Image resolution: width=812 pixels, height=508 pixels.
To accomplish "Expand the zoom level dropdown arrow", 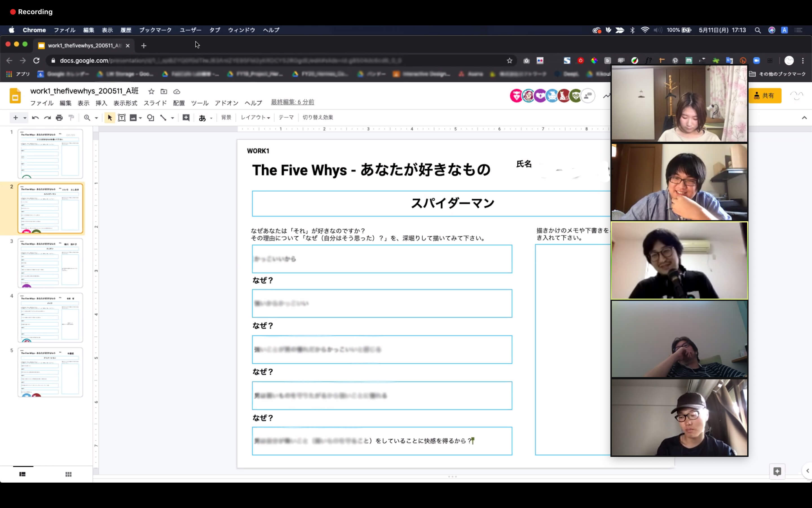I will (x=96, y=118).
